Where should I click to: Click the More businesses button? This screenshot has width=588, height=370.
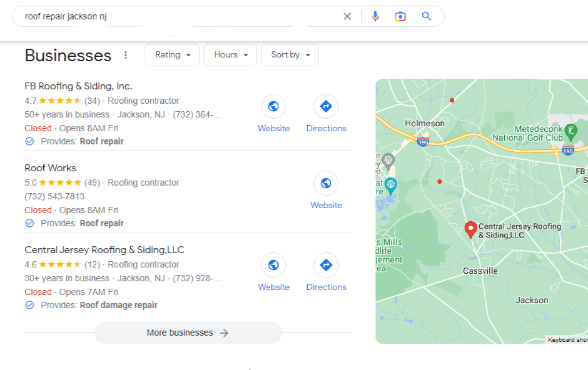pyautogui.click(x=188, y=332)
